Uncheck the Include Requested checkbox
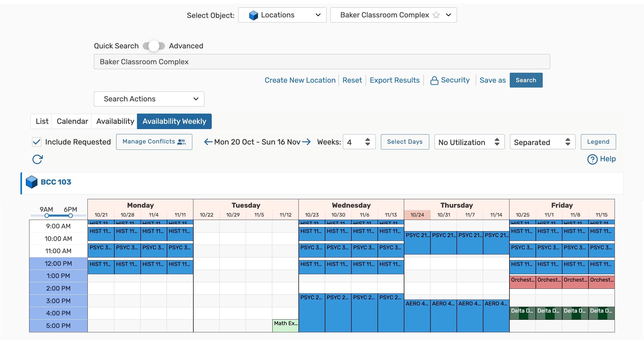 coord(37,142)
